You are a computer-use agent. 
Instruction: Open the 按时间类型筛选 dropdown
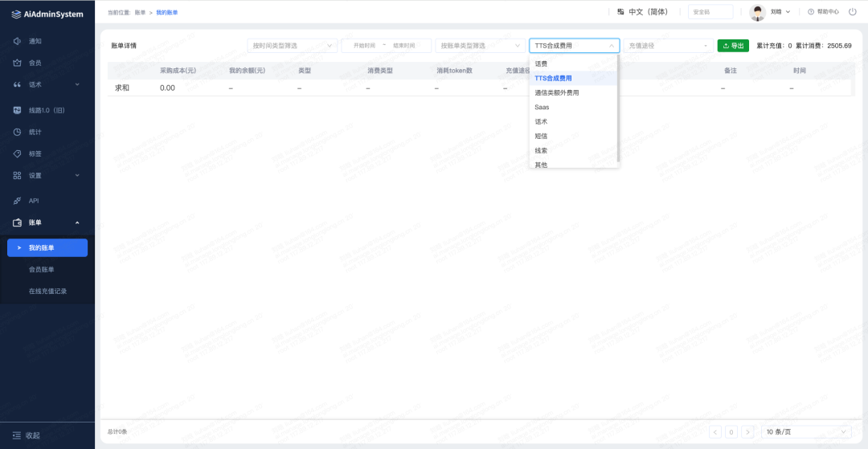pos(292,46)
